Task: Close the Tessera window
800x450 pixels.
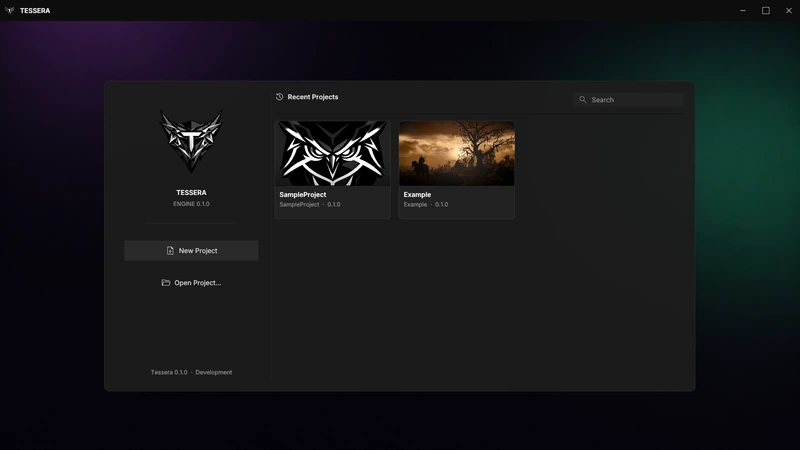Action: (789, 10)
